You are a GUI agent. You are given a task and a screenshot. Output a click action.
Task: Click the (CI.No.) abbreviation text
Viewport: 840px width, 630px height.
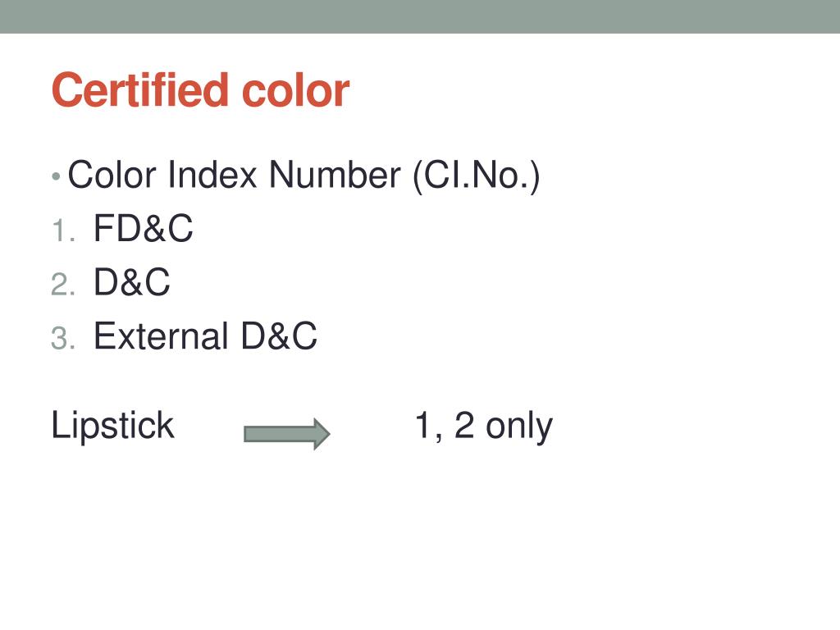click(477, 176)
